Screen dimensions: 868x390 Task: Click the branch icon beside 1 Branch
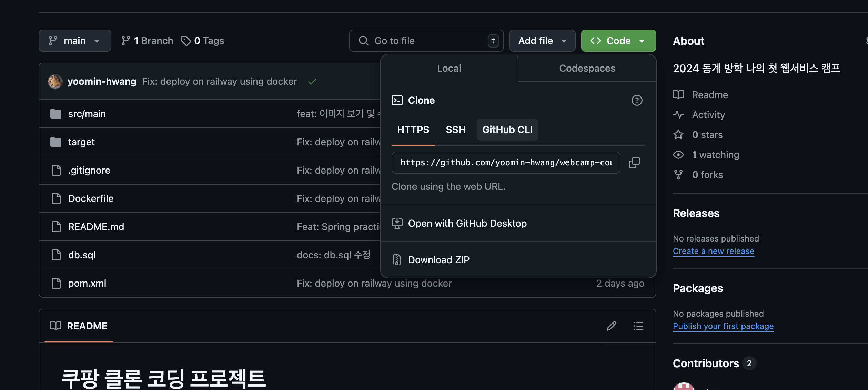tap(126, 41)
